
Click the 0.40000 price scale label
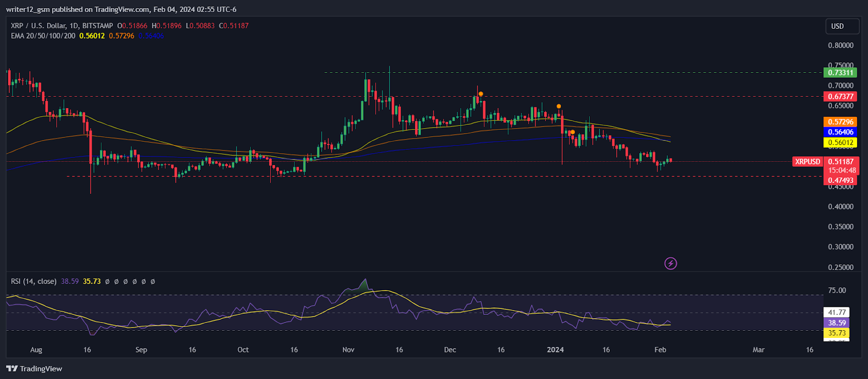[840, 207]
